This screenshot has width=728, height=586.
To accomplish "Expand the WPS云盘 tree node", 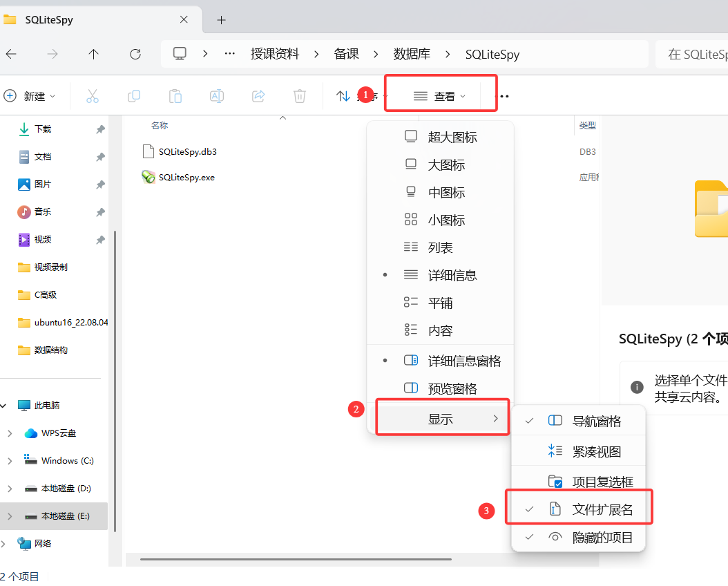I will 10,433.
